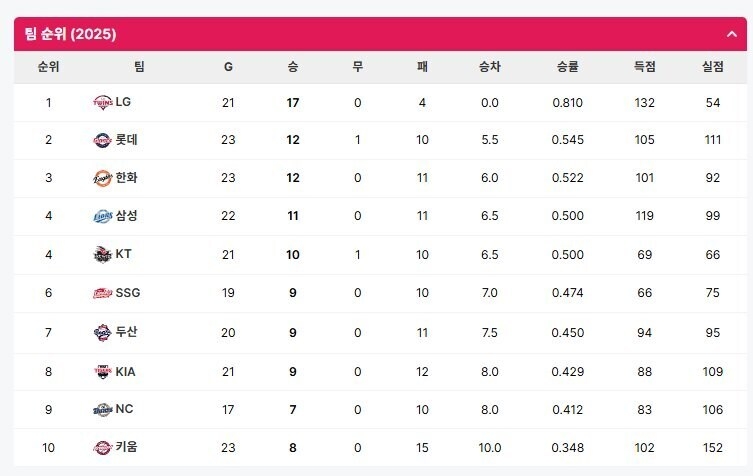Open the 두산 team name link
This screenshot has height=476, width=753.
click(x=126, y=331)
